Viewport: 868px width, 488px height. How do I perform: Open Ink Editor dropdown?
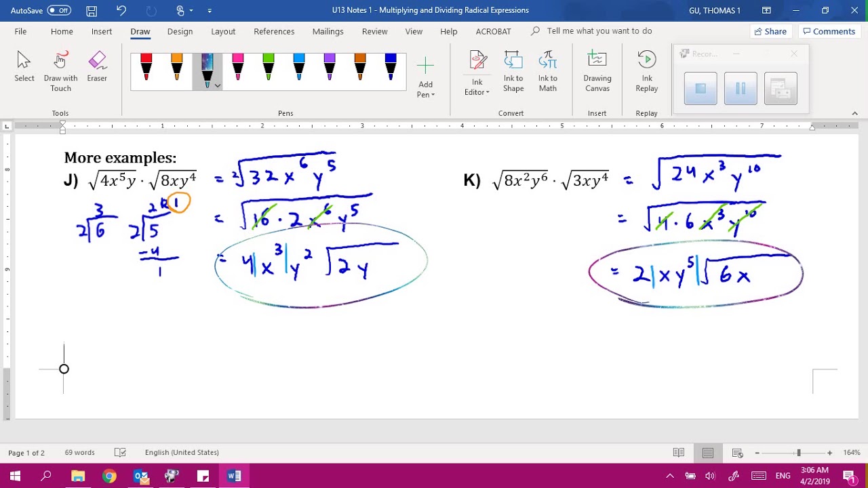point(477,73)
